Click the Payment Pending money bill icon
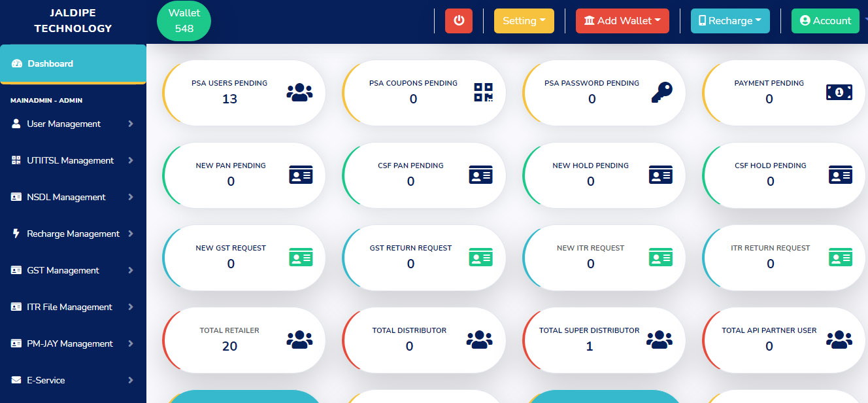This screenshot has width=868, height=403. pyautogui.click(x=839, y=92)
